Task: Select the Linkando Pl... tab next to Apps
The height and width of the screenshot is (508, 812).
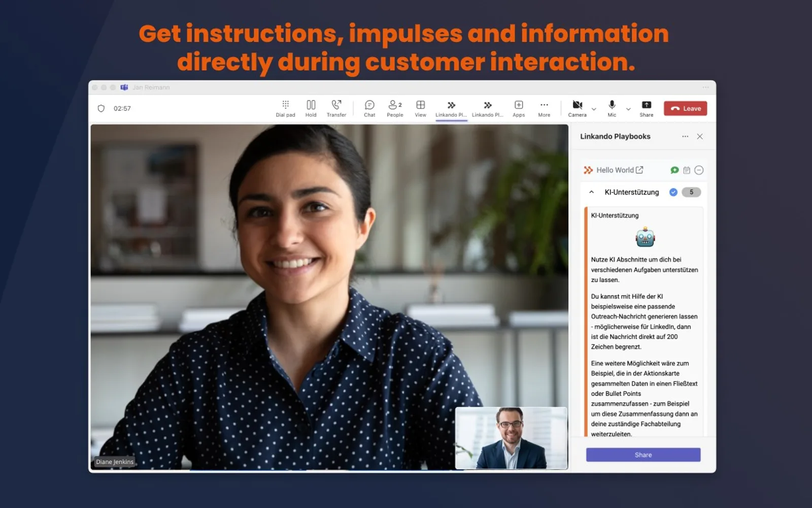Action: (487, 108)
